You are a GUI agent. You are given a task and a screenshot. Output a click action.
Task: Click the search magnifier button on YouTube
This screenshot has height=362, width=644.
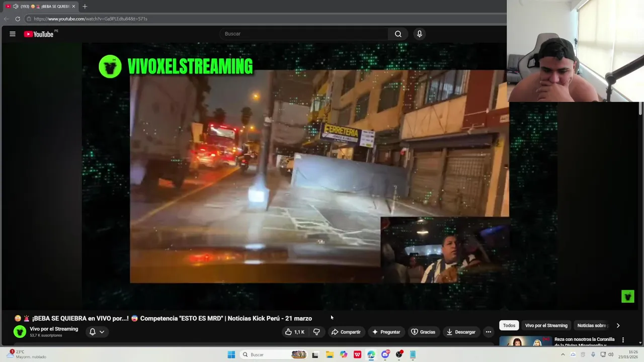[398, 34]
